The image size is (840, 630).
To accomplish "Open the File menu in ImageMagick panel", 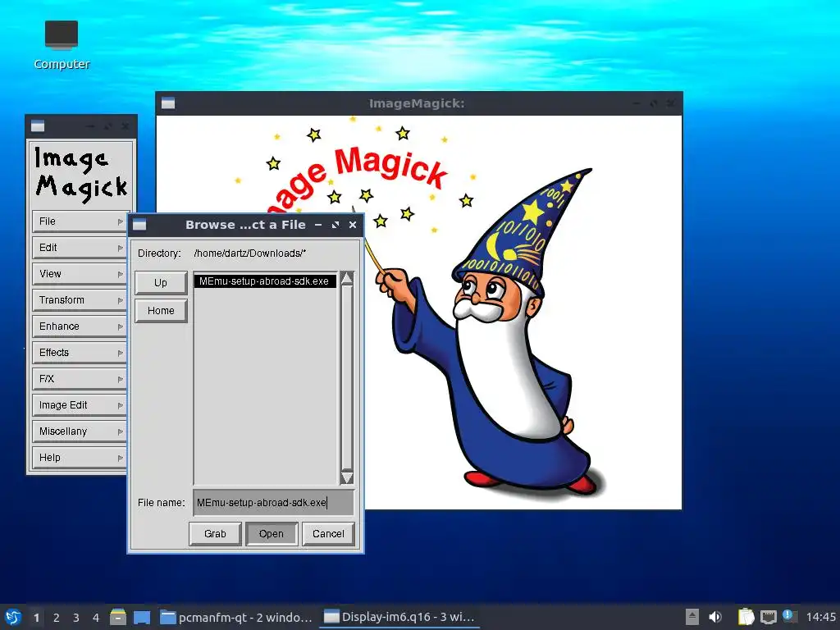I will [80, 221].
